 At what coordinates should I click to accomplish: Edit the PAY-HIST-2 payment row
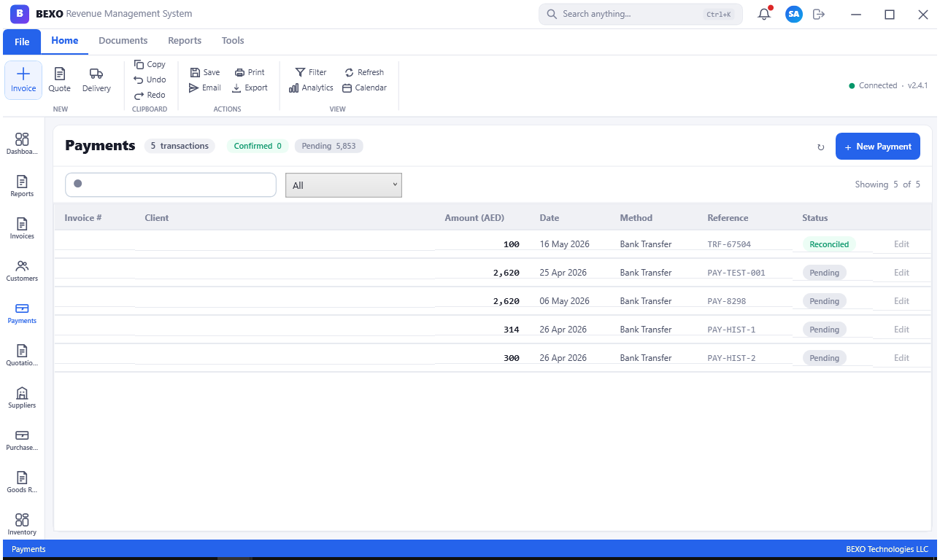(x=901, y=358)
